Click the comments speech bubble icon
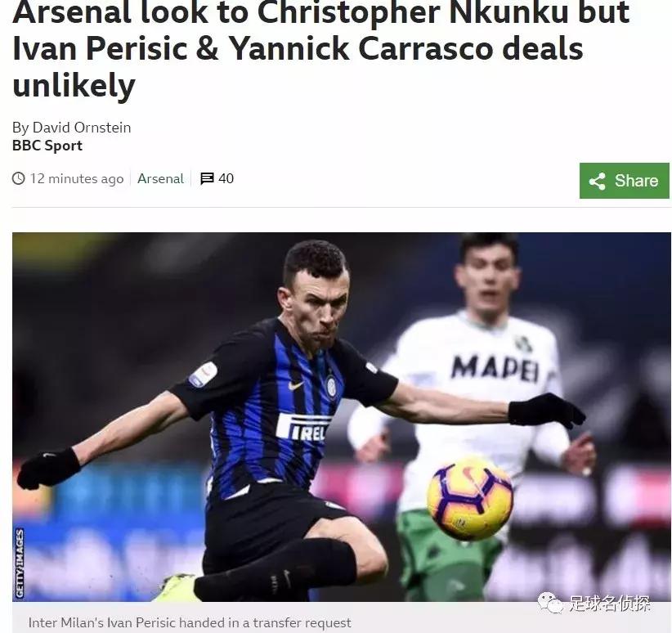The width and height of the screenshot is (672, 633). point(207,178)
